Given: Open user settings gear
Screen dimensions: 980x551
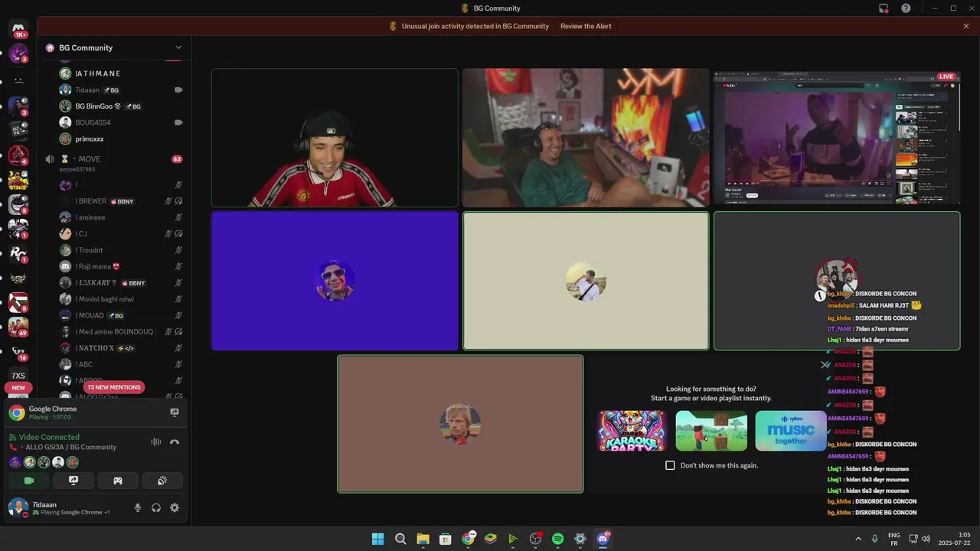Looking at the screenshot, I should pos(175,507).
